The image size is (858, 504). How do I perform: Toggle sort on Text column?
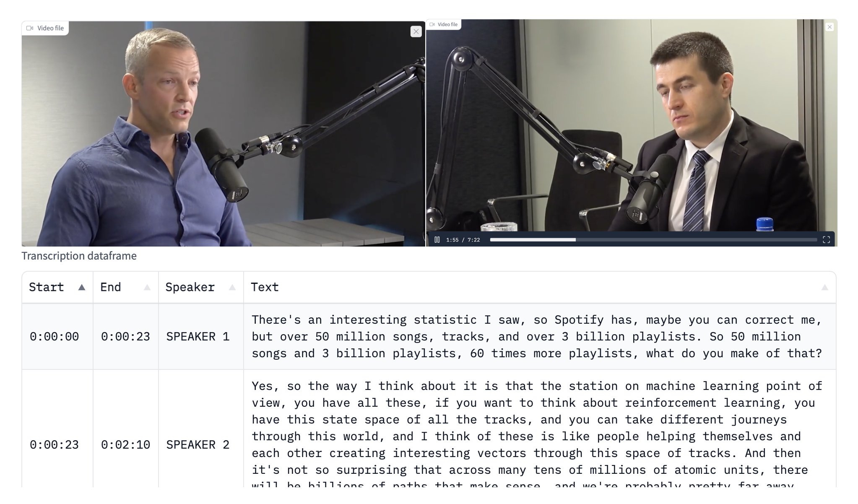pyautogui.click(x=824, y=287)
